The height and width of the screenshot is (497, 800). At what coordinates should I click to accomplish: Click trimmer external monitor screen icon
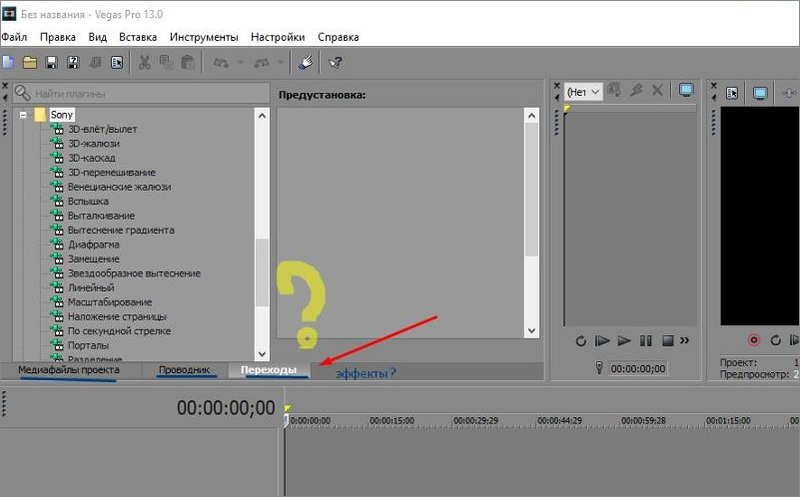point(686,91)
